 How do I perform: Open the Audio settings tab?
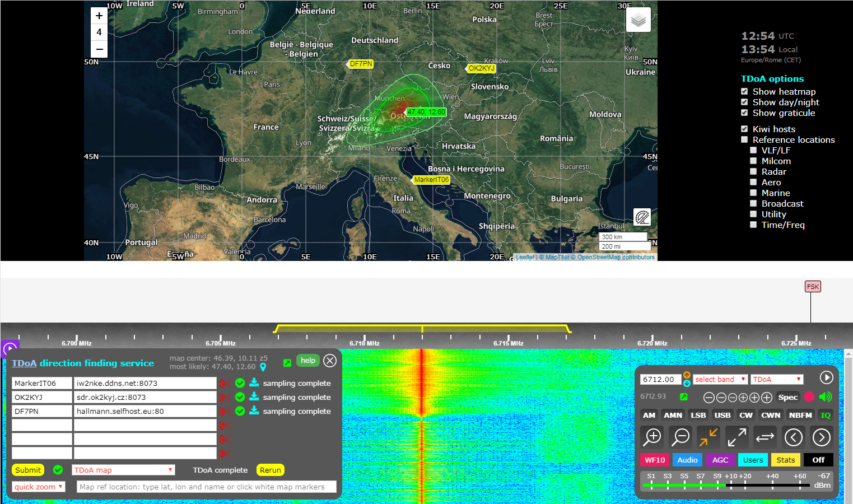[x=687, y=460]
